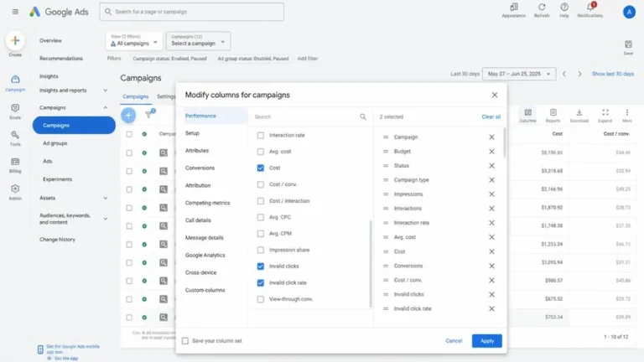Check the Interaction rate checkbox
Viewport: 644px width, 362px height.
pyautogui.click(x=261, y=136)
